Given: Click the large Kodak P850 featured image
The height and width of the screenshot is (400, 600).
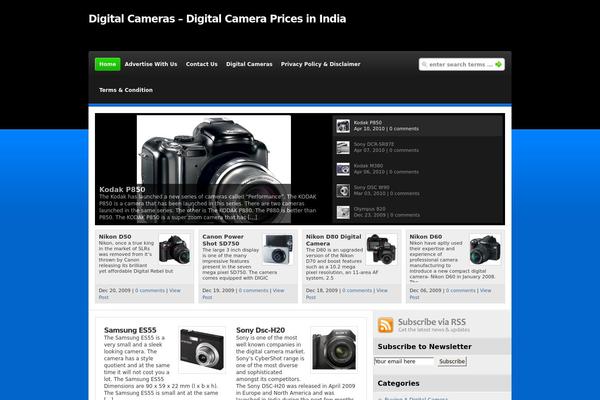Looking at the screenshot, I should tap(214, 169).
